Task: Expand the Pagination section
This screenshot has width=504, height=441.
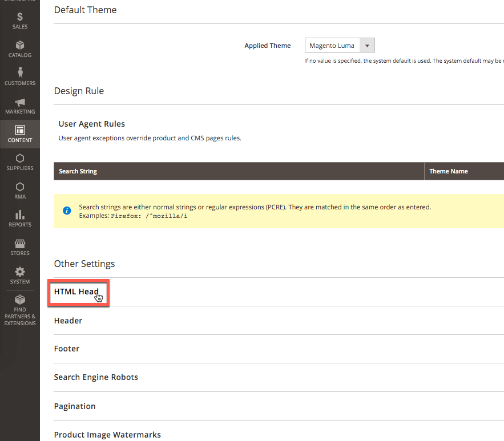Action: [x=75, y=406]
